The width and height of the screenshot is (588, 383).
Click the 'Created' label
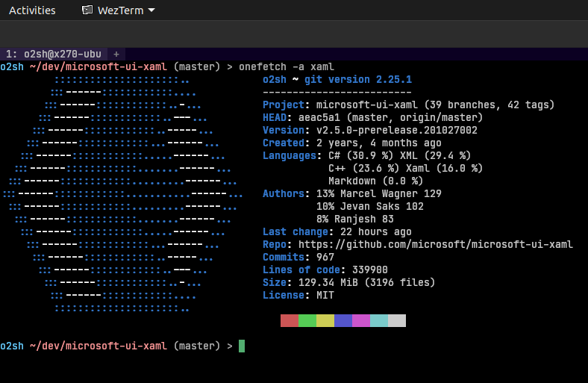tap(284, 143)
